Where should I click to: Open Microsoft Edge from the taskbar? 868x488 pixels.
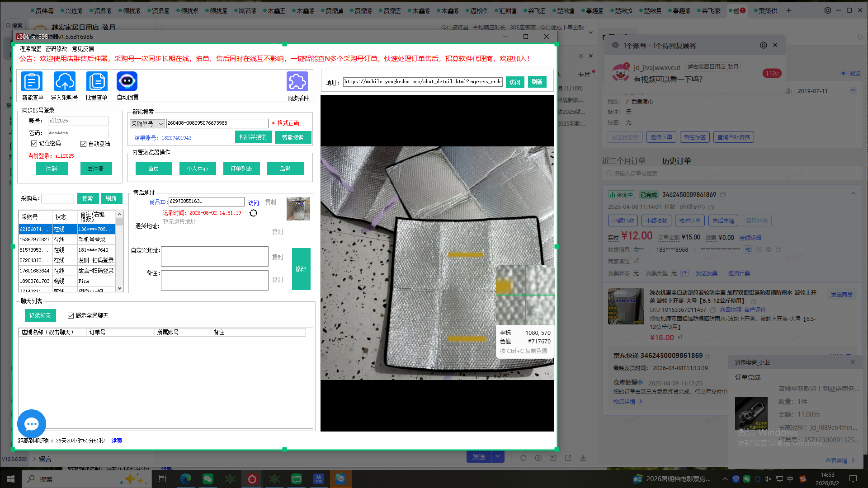[x=186, y=479]
